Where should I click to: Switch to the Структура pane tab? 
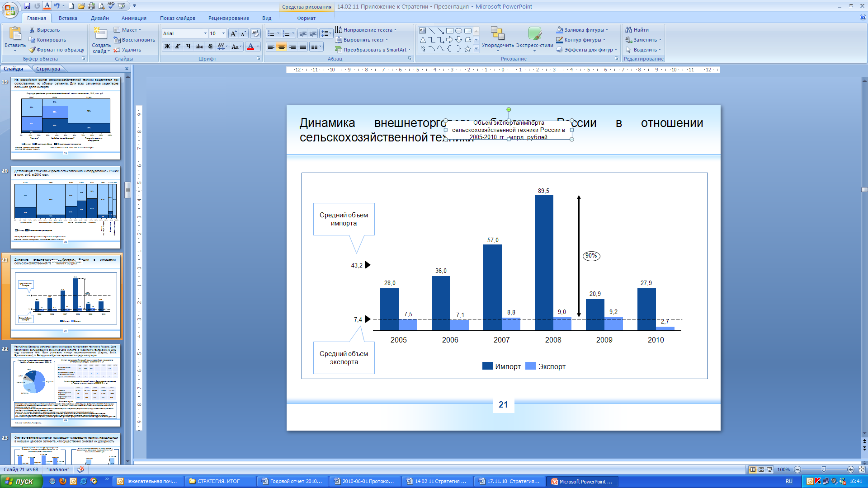48,69
